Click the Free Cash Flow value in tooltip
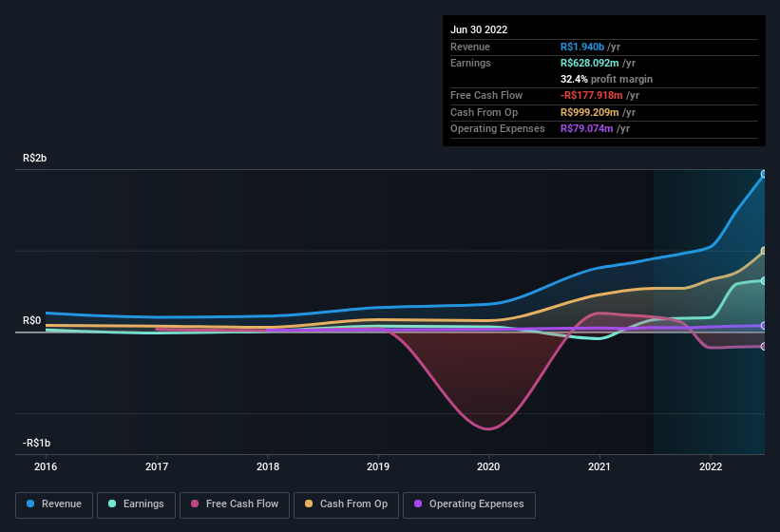Image resolution: width=780 pixels, height=532 pixels. click(x=593, y=96)
